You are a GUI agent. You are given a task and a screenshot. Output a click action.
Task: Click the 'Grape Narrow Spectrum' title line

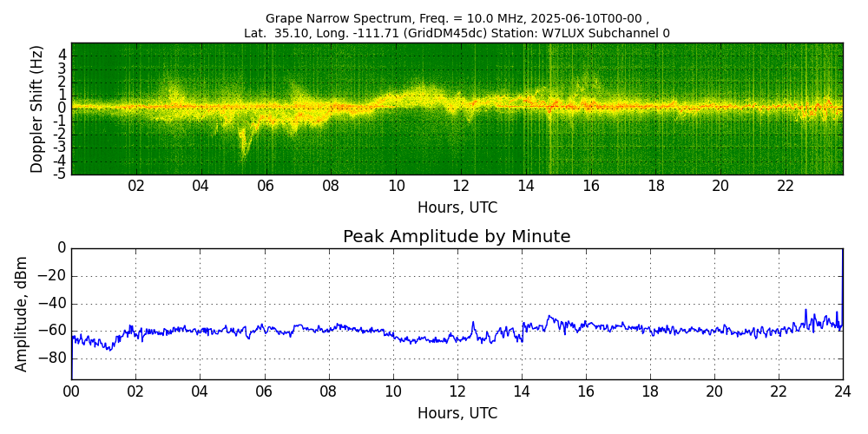(x=457, y=19)
